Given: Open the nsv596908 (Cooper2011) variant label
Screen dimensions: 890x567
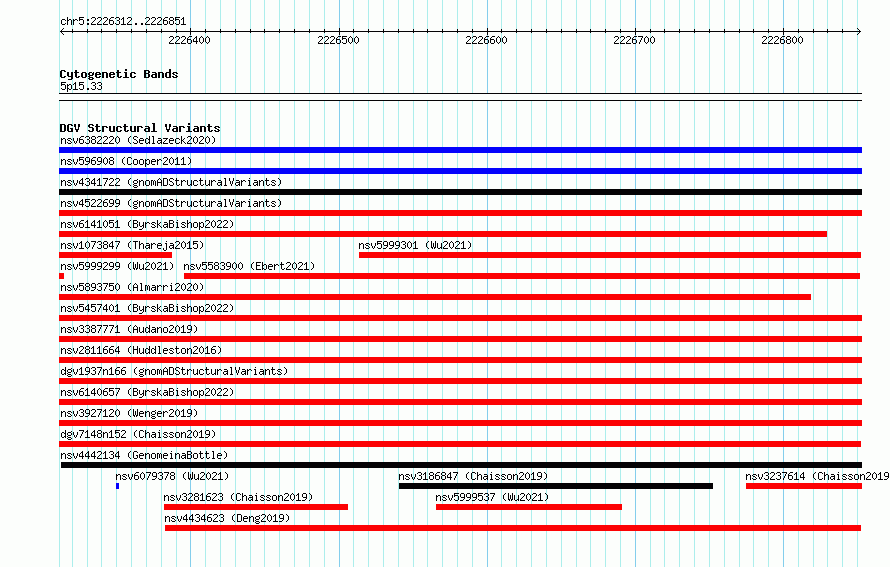Looking at the screenshot, I should 126,161.
